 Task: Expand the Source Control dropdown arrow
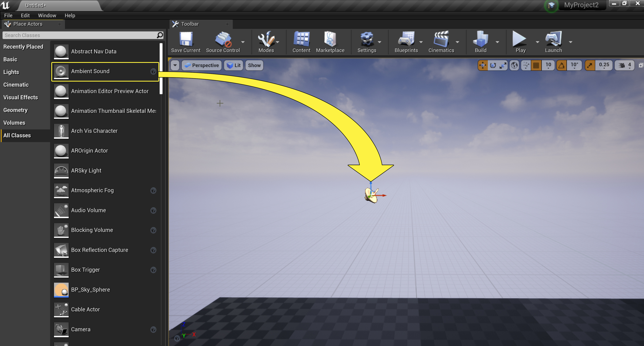click(x=243, y=42)
